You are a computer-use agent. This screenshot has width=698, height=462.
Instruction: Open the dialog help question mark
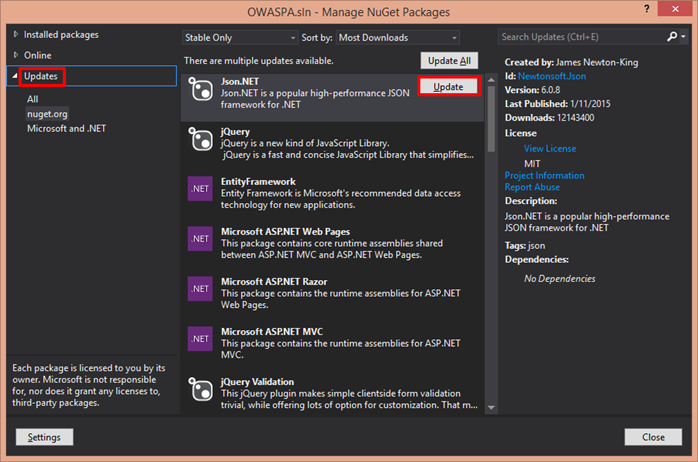646,8
